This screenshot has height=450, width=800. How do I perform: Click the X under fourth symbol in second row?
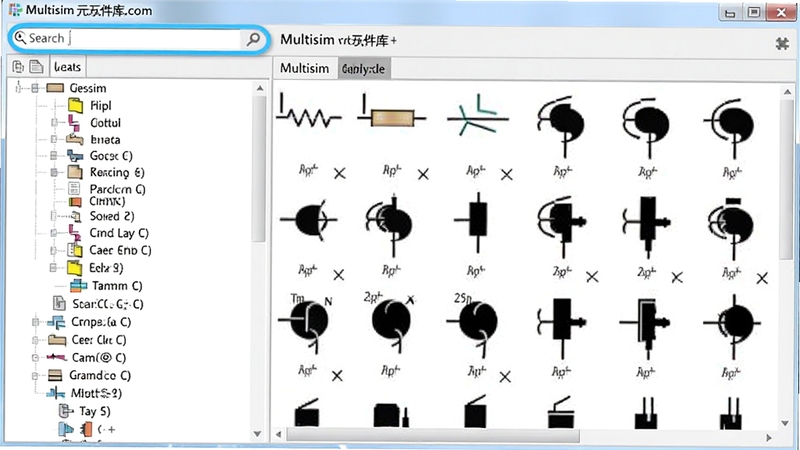592,277
